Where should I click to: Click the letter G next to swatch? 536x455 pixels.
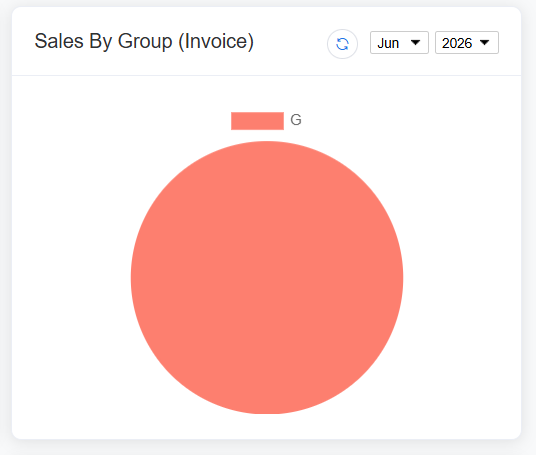coord(296,120)
